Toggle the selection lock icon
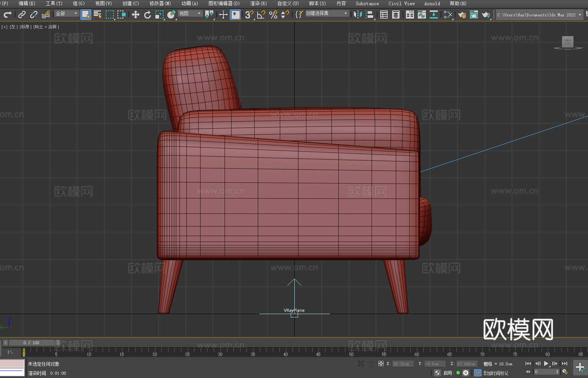The width and height of the screenshot is (588, 378). pos(371,364)
